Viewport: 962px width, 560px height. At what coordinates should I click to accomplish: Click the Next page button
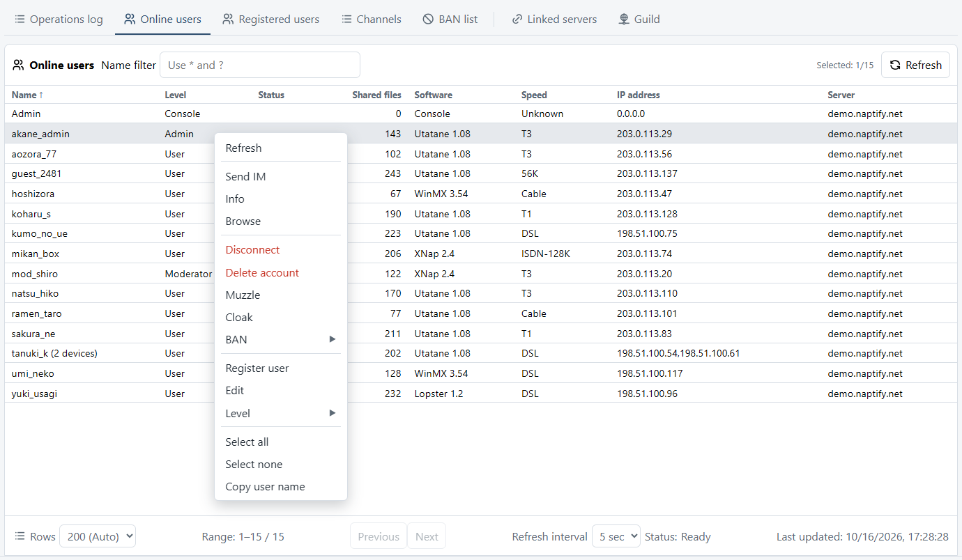coord(427,536)
